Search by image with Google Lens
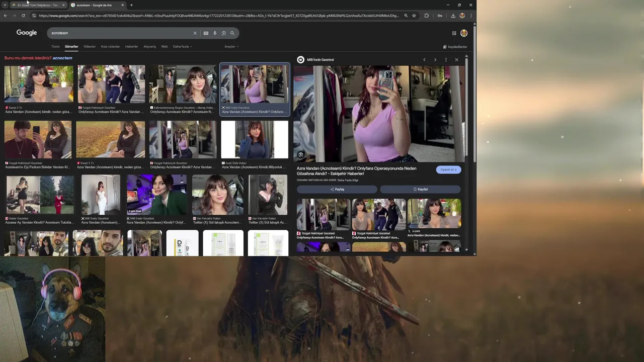644x362 pixels. pos(224,33)
